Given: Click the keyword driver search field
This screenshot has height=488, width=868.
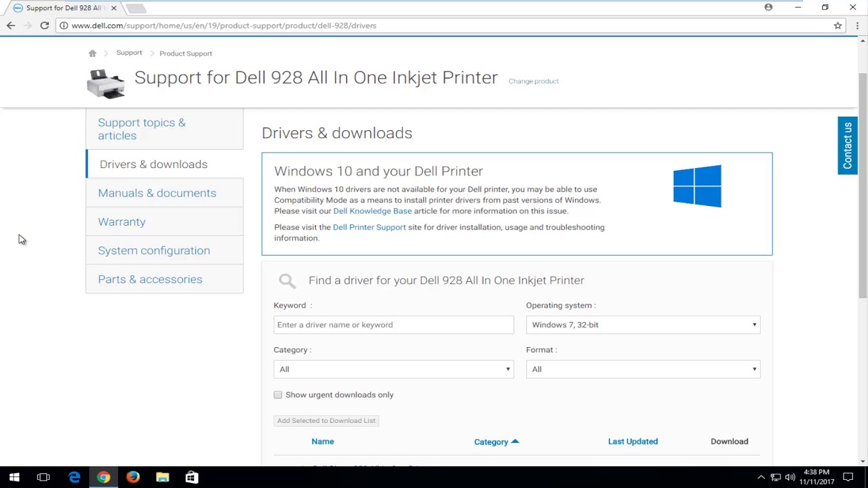Looking at the screenshot, I should (393, 325).
